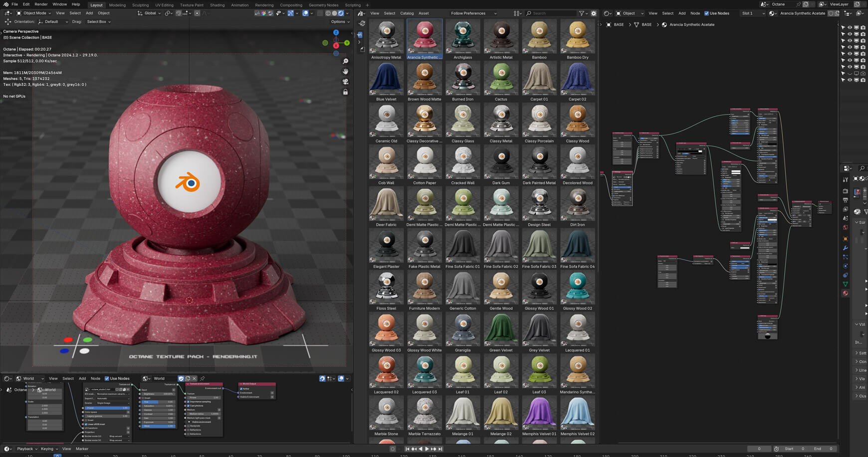Open the Object Mode dropdown

(33, 13)
